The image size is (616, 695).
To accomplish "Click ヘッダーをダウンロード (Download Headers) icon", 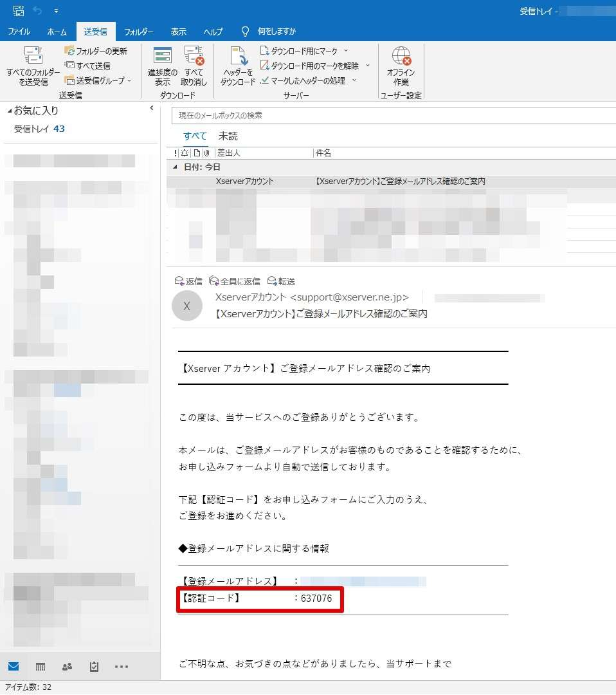I will tap(238, 66).
